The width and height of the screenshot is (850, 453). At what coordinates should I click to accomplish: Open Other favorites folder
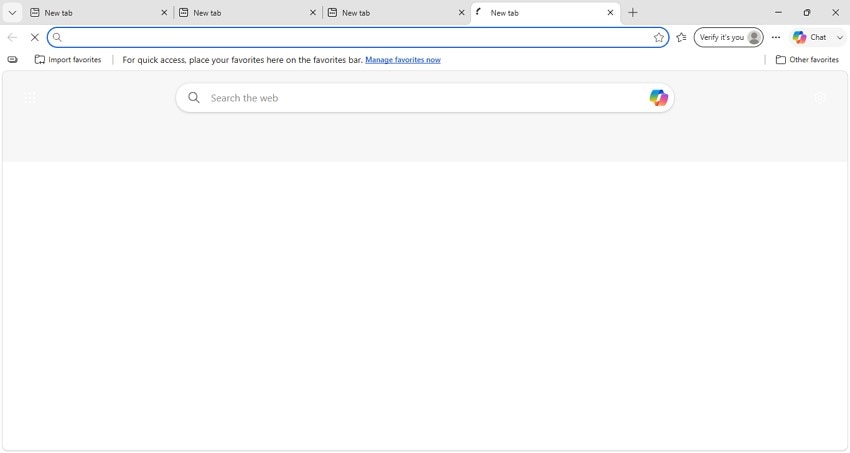point(807,60)
